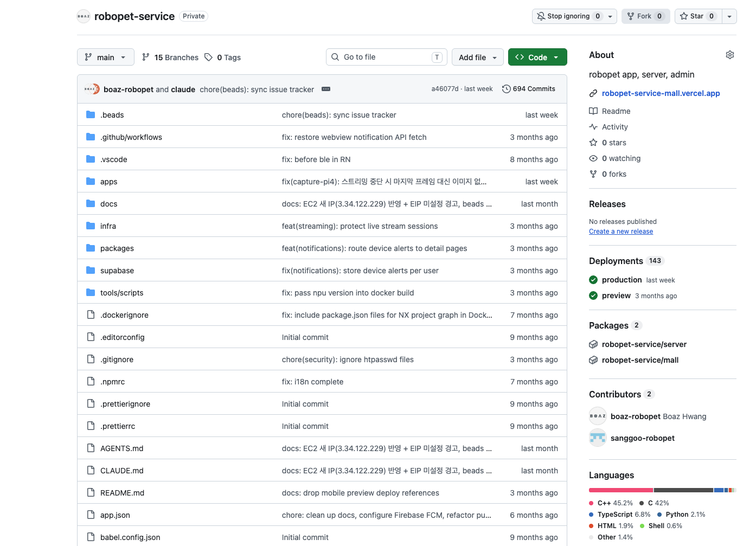Viewport: 756px width, 546px height.
Task: Click the .dockerignore file icon
Action: click(91, 315)
